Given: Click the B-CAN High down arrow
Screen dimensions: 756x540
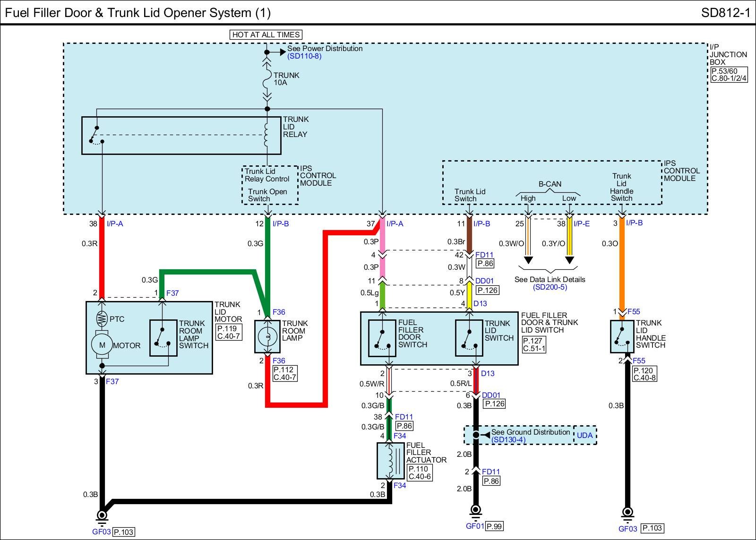Looking at the screenshot, I should coord(528,260).
